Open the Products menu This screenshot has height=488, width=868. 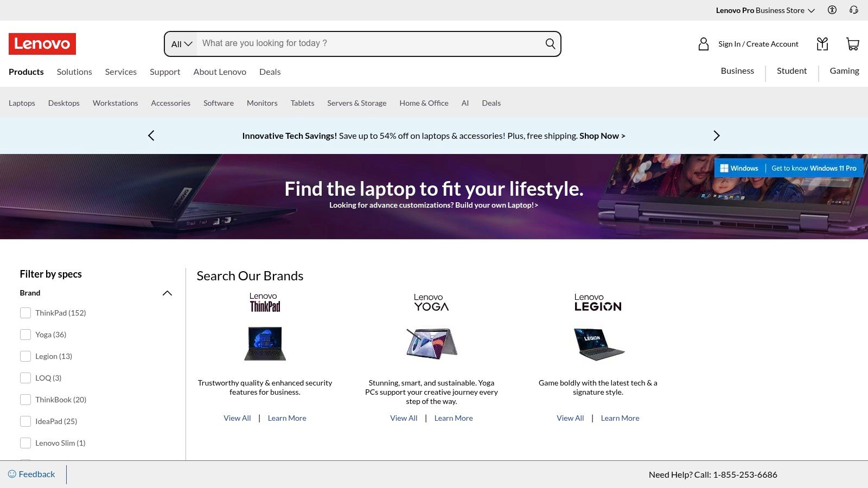point(26,72)
